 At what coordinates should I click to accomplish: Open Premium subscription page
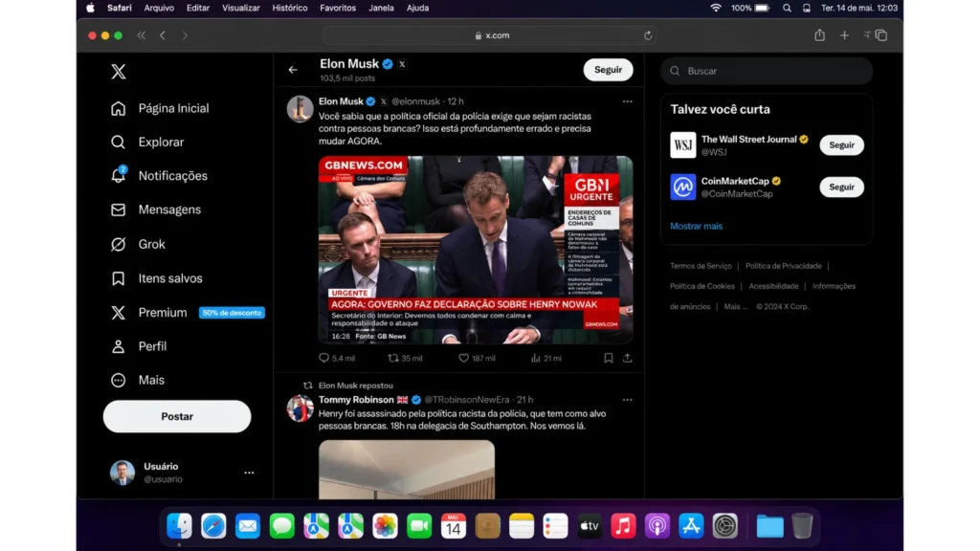tap(148, 313)
